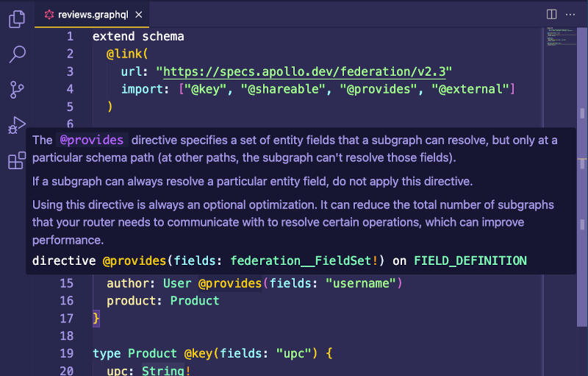Open the More Actions ellipsis menu
The image size is (588, 376).
coord(572,14)
